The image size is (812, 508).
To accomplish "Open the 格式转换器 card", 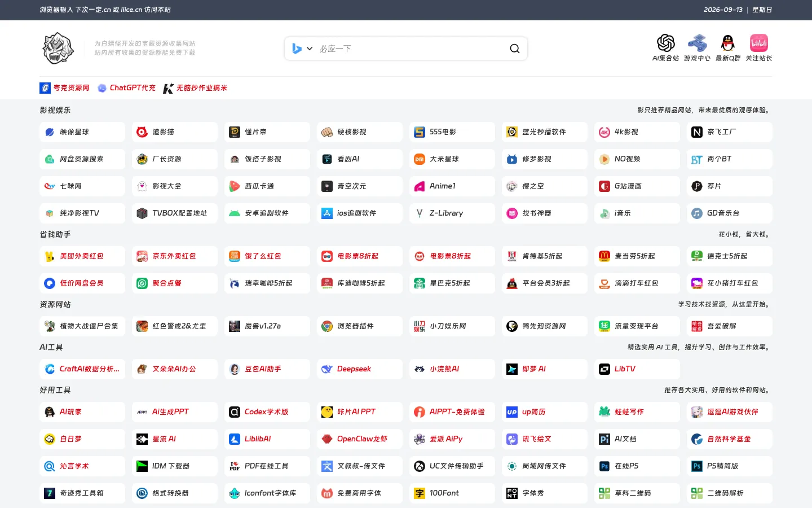I will point(175,493).
